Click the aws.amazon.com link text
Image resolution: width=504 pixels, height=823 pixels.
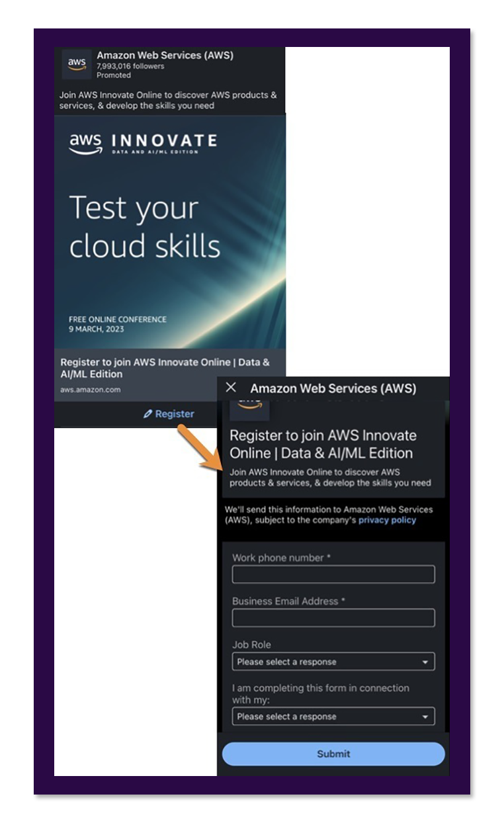pyautogui.click(x=91, y=390)
